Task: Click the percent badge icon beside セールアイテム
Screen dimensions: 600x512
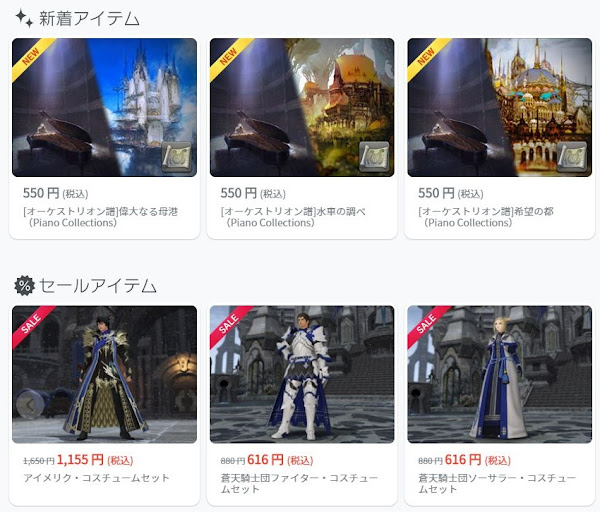Action: [24, 285]
